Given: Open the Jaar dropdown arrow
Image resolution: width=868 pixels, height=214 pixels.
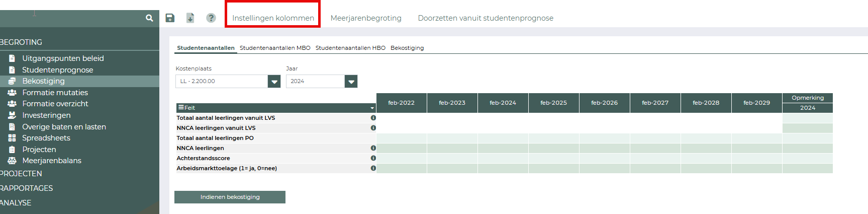Looking at the screenshot, I should [x=351, y=82].
